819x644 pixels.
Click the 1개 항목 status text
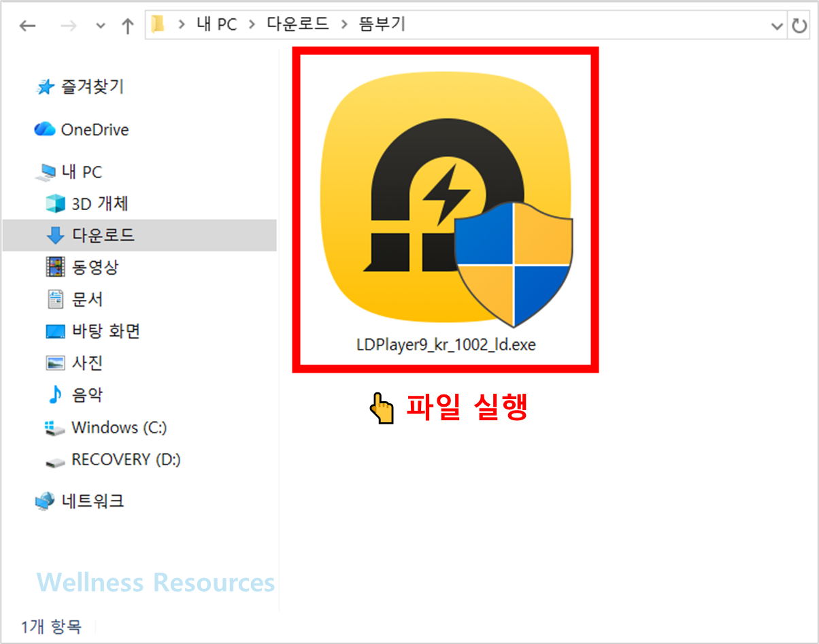(51, 626)
